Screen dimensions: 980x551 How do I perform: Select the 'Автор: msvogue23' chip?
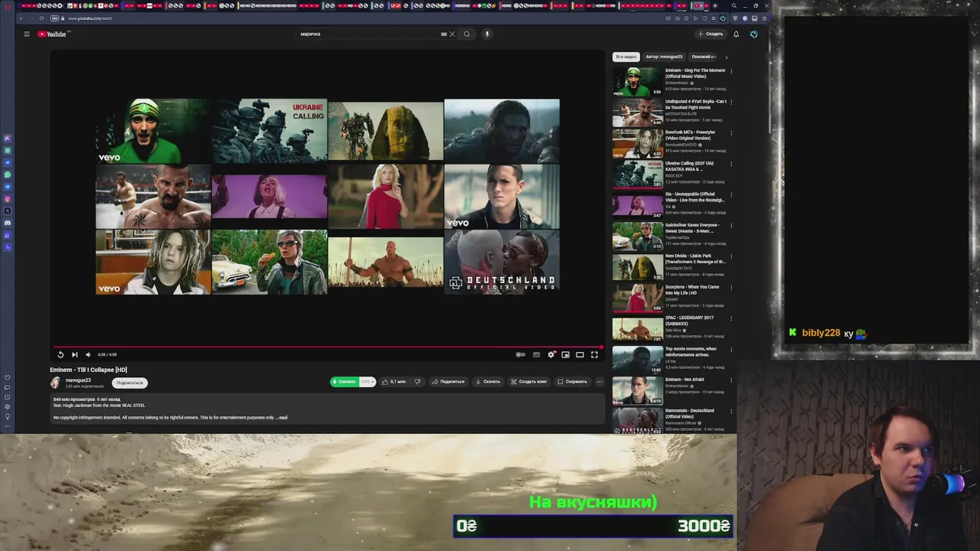pyautogui.click(x=664, y=57)
